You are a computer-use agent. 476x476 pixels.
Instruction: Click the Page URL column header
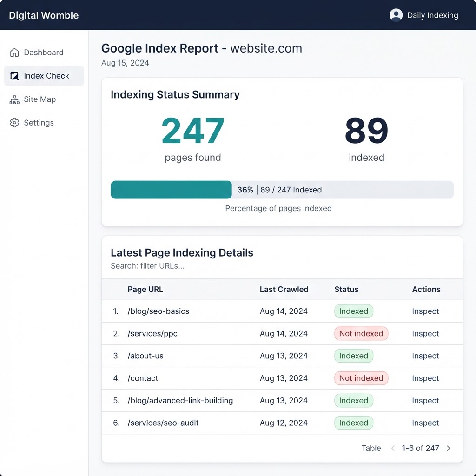145,289
